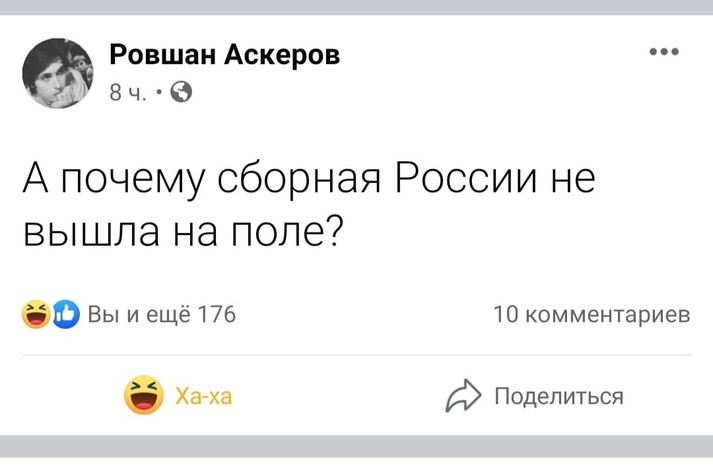
Task: Open the "8 ч." post timestamp
Action: point(126,93)
